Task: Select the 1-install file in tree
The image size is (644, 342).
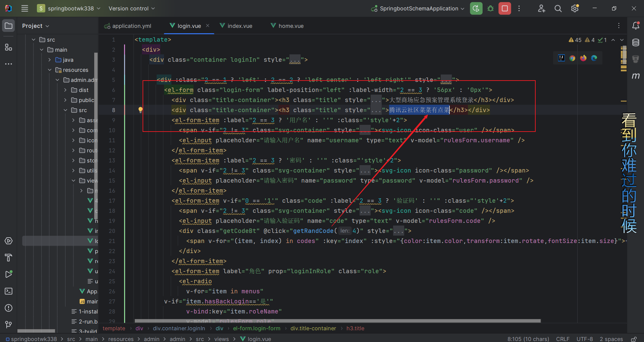Action: pos(85,311)
